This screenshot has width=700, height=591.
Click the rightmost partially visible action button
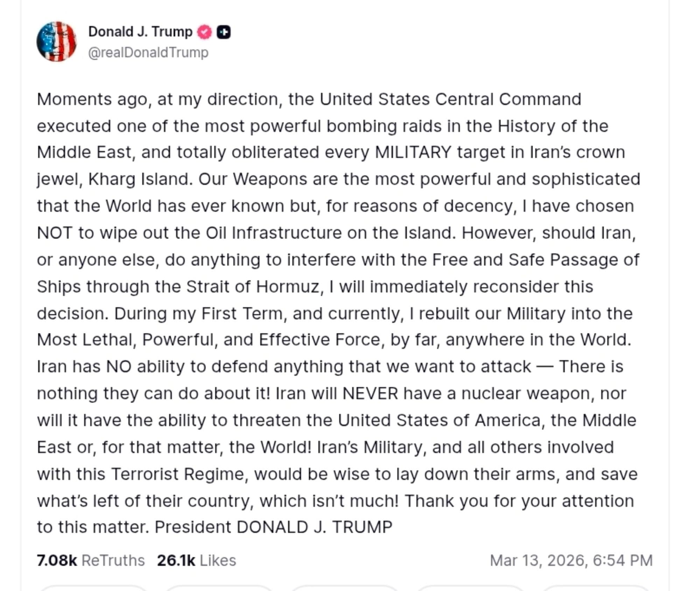[x=596, y=588]
